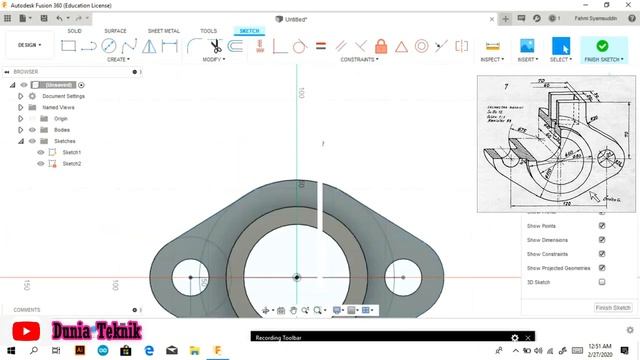This screenshot has width=640, height=360.
Task: Click the Insert image icon
Action: pos(527,46)
